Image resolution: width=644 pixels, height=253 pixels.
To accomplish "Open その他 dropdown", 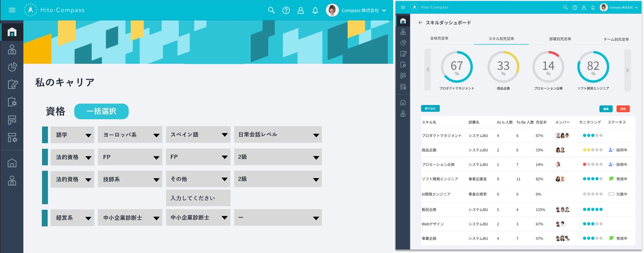I will pos(198,179).
